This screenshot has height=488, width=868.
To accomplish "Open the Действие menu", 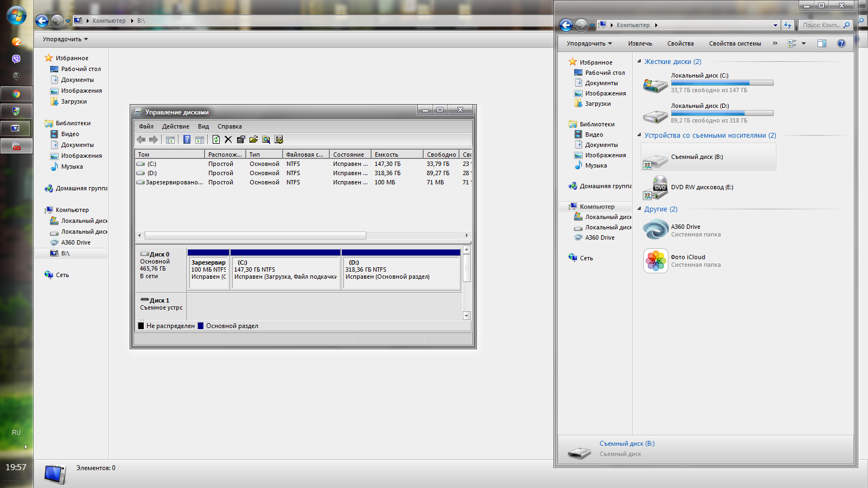I will click(x=175, y=126).
